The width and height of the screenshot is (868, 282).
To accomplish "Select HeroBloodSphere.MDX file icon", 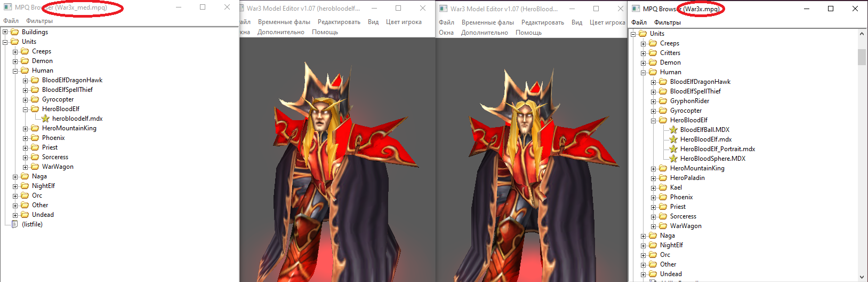I will 673,159.
